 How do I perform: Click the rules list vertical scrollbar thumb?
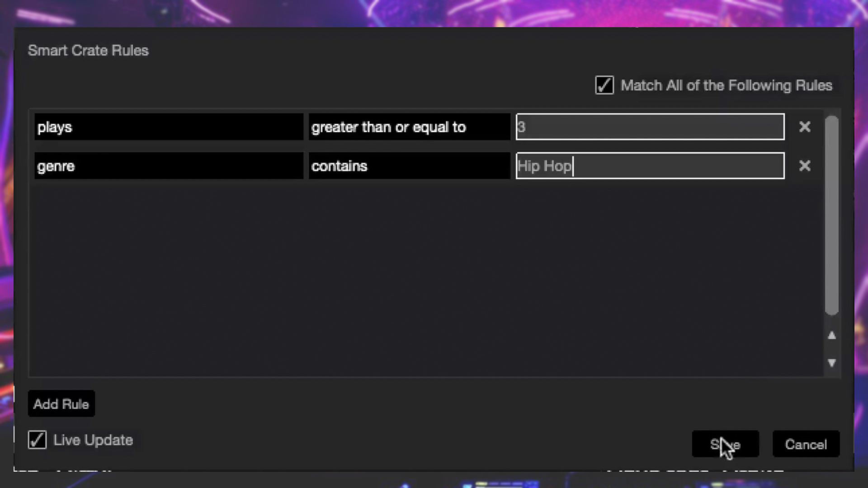(831, 215)
